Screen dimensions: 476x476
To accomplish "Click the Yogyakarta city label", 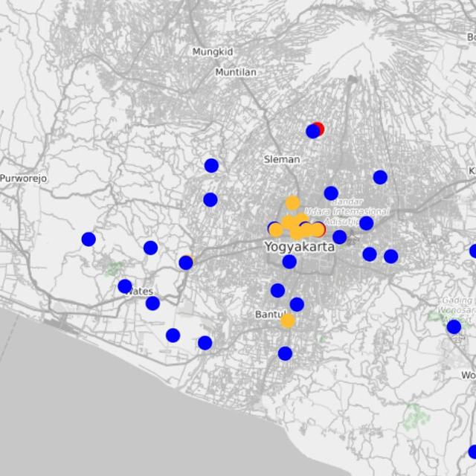I will pyautogui.click(x=299, y=247).
